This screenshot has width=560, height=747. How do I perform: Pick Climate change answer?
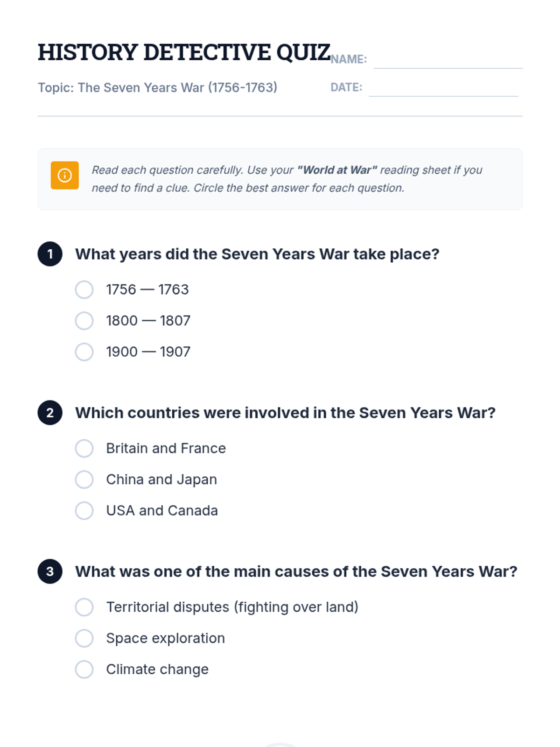tap(84, 669)
